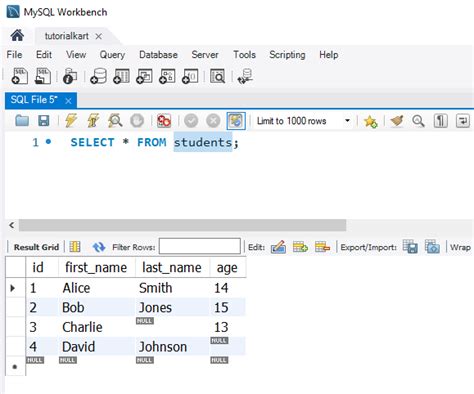Commit the transaction checkmark icon
474x394 pixels.
(191, 121)
